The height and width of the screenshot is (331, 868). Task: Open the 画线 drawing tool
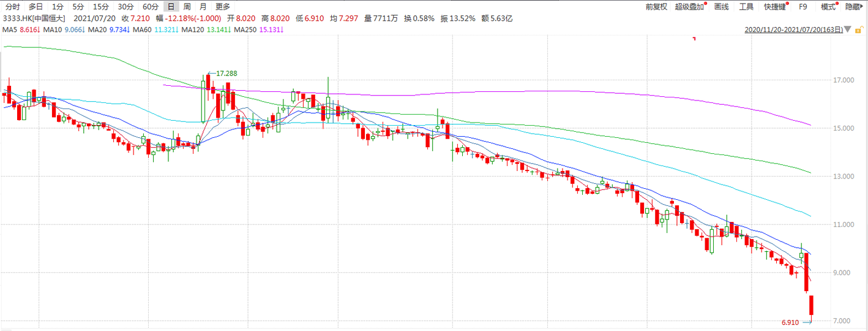coord(722,7)
